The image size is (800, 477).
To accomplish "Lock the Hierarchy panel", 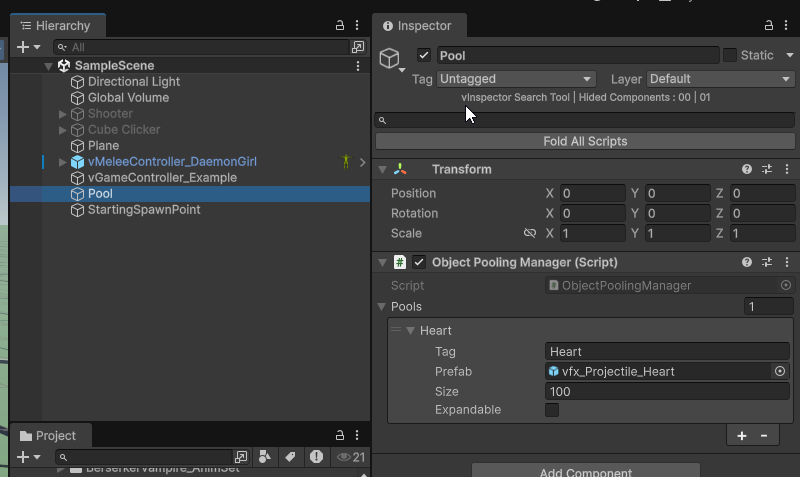I will pos(340,25).
